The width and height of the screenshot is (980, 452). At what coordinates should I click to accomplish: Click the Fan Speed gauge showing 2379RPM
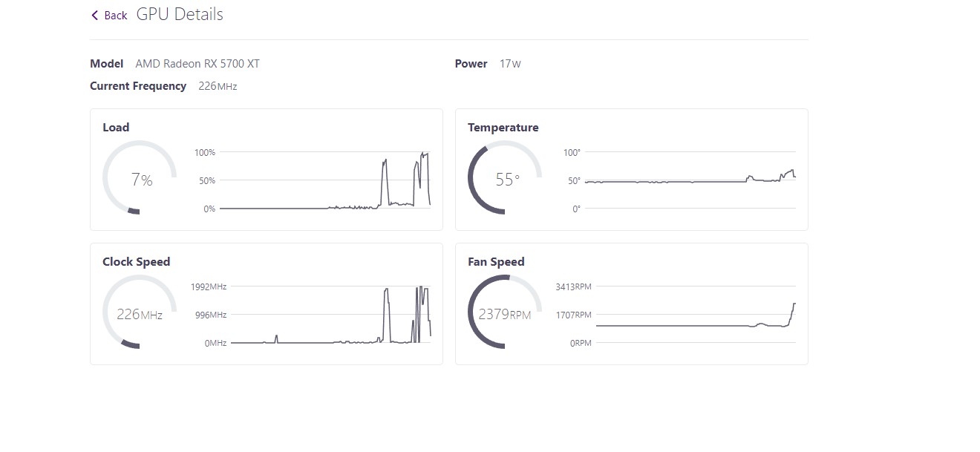[505, 312]
